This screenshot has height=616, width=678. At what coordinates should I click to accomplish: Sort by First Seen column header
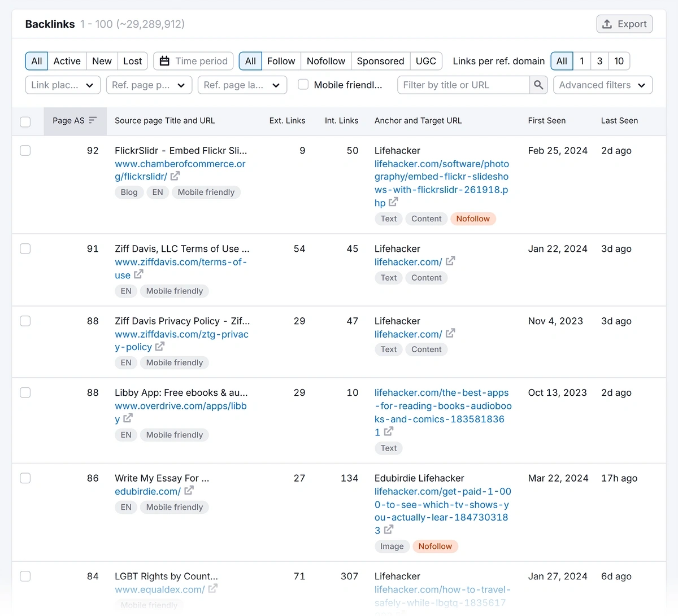click(547, 120)
